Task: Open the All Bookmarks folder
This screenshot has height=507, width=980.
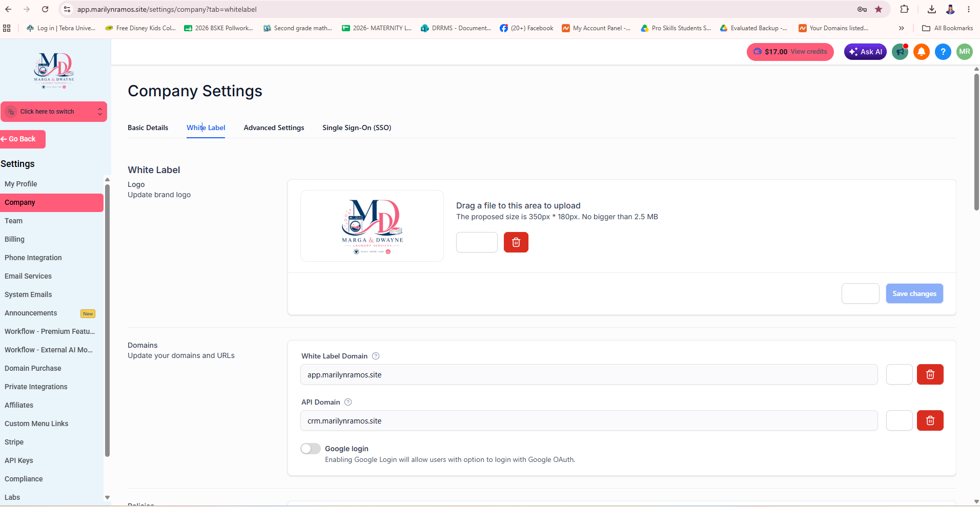Action: click(947, 28)
